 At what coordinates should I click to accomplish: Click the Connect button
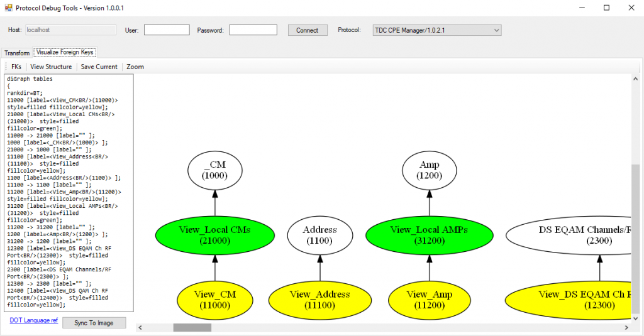pos(307,30)
